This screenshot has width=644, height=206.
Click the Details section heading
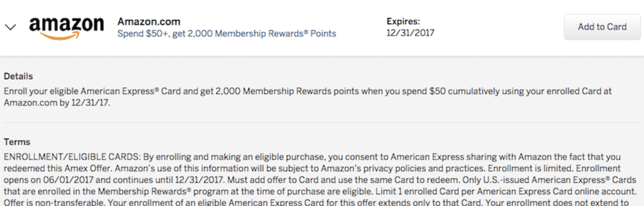tap(19, 76)
